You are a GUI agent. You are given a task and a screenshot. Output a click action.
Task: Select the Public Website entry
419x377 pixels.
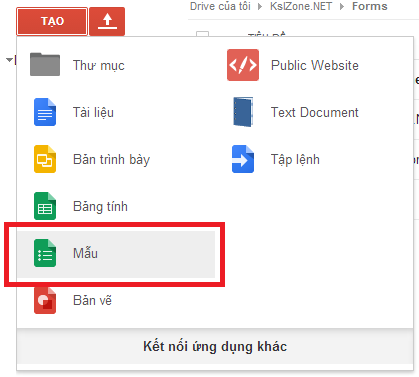(x=314, y=65)
